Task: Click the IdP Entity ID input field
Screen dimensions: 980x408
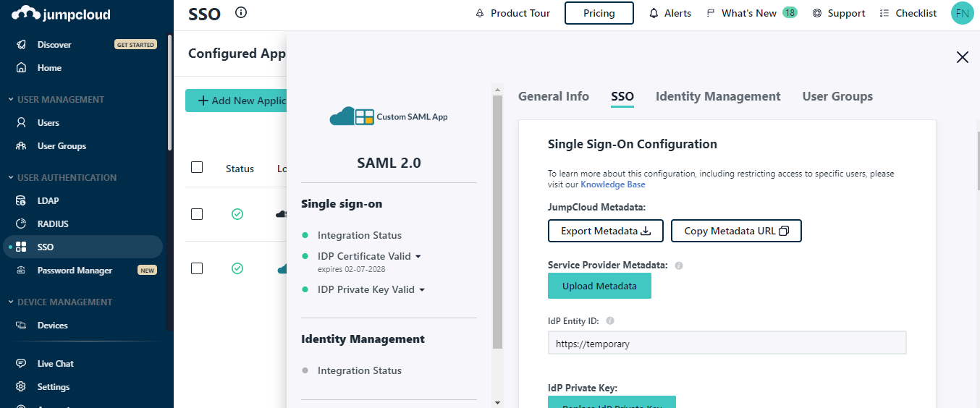Action: coord(727,343)
